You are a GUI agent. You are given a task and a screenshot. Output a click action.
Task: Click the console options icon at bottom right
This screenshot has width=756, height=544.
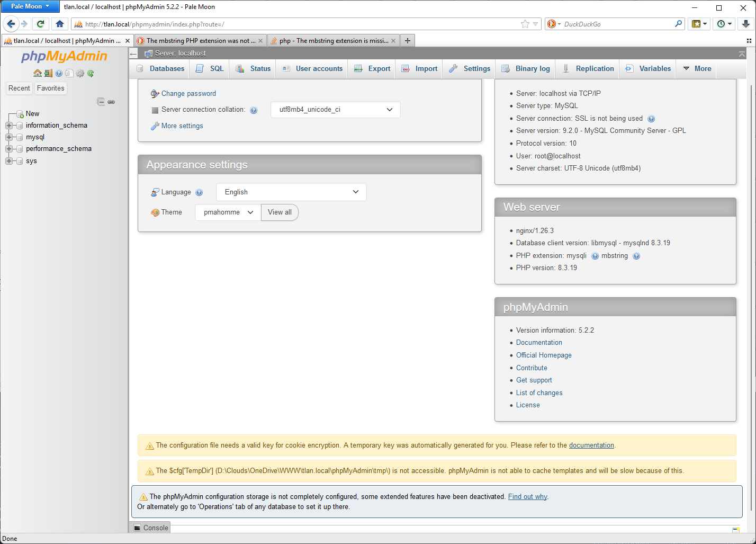coord(736,529)
